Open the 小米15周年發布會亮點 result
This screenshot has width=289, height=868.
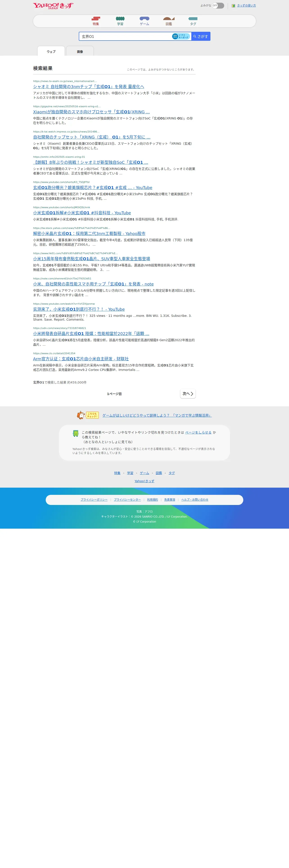point(92,259)
